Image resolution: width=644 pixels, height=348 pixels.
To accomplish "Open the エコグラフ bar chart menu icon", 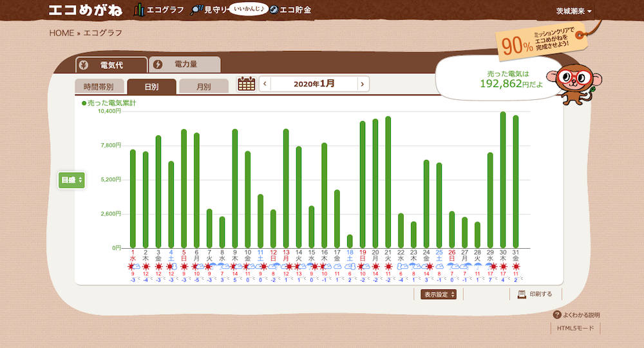I will click(x=139, y=10).
